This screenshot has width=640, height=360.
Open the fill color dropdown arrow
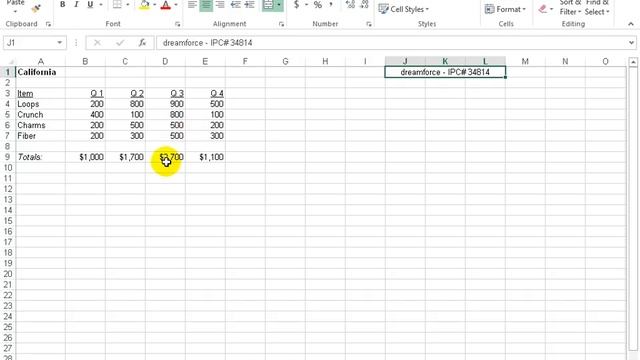(x=155, y=4)
